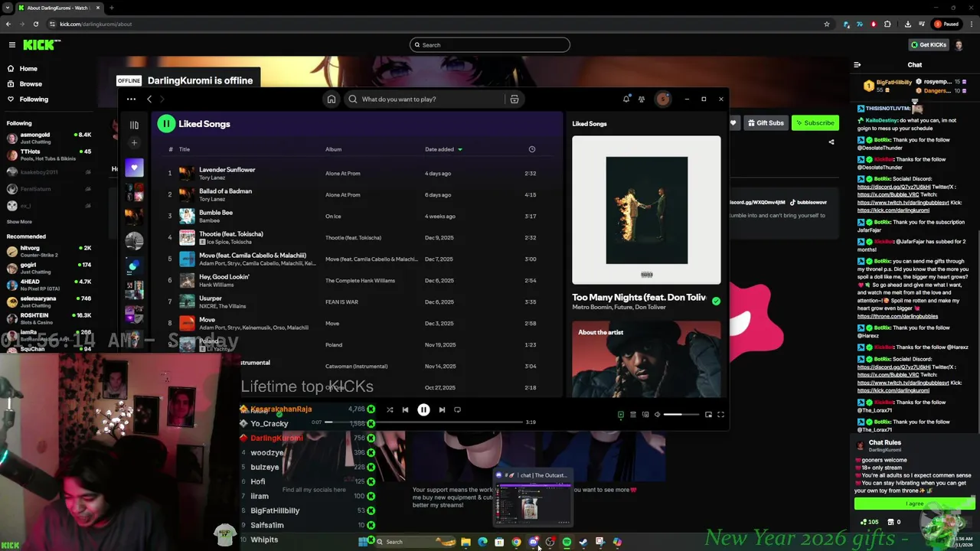Pause Liked Songs with green button
The width and height of the screenshot is (980, 551).
click(x=166, y=124)
